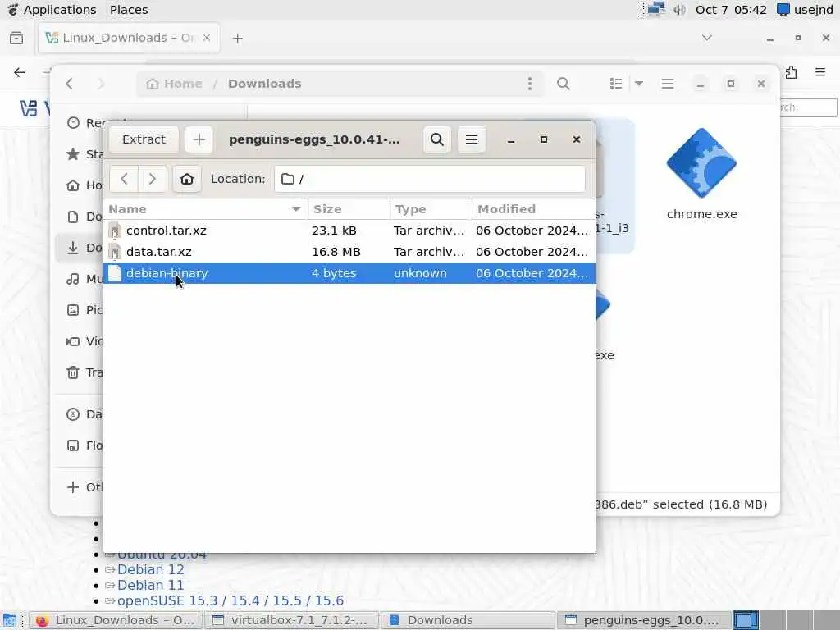
Task: Expand the browser tab list dropdown
Action: pyautogui.click(x=707, y=38)
